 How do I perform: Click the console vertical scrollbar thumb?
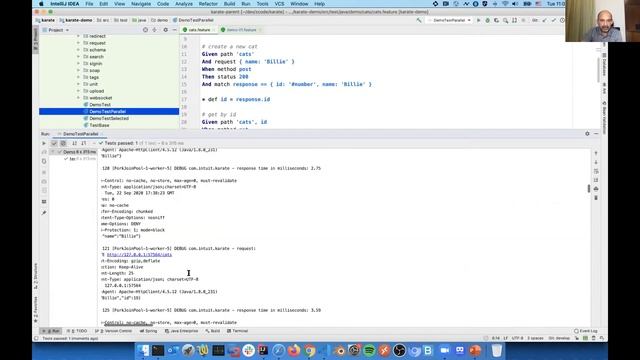589,188
